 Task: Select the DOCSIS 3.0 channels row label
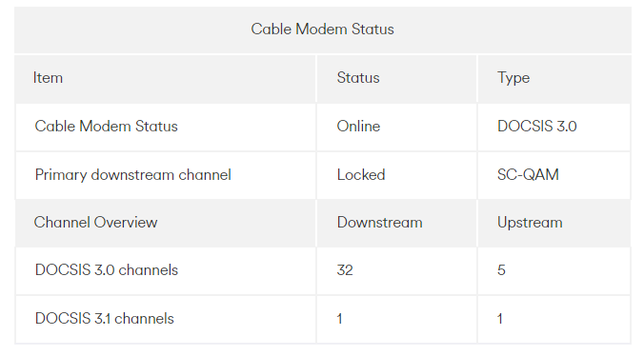click(x=107, y=270)
